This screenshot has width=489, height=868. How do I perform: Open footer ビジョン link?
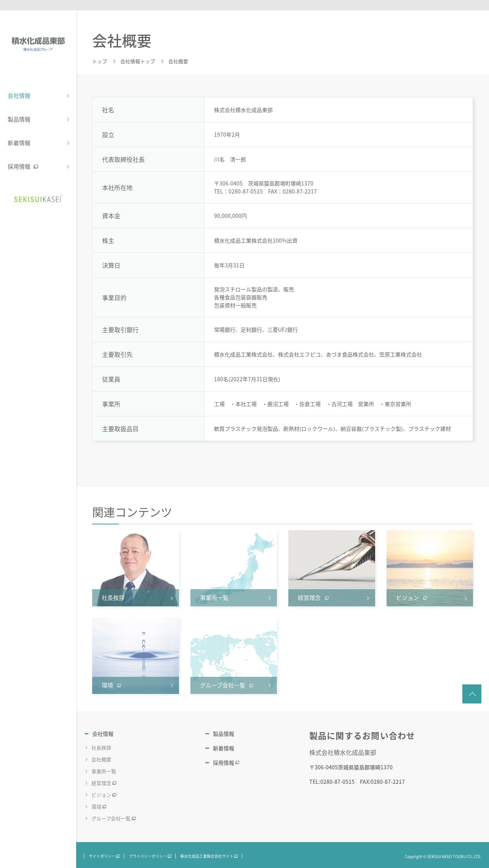pyautogui.click(x=101, y=795)
